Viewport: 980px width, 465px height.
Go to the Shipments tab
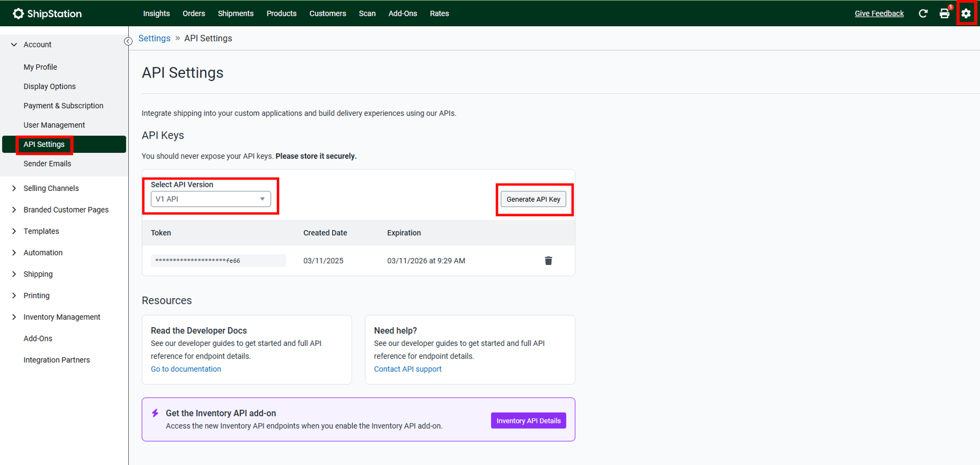coord(235,13)
